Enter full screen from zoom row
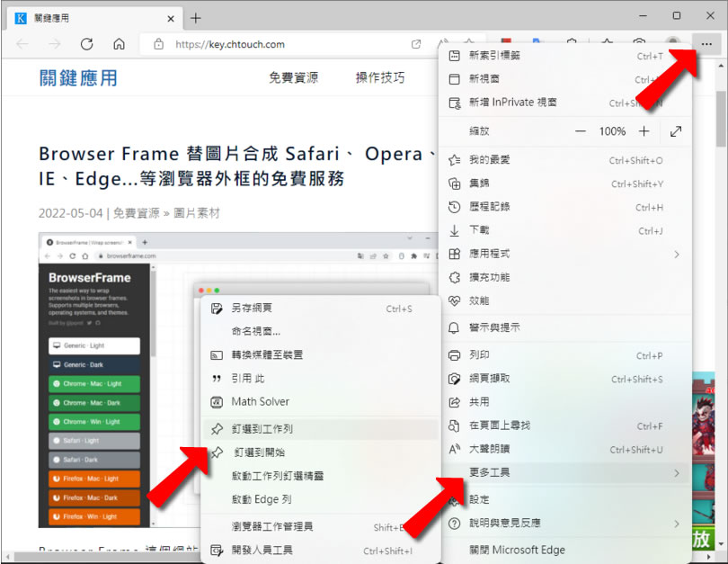The image size is (728, 564). point(676,131)
